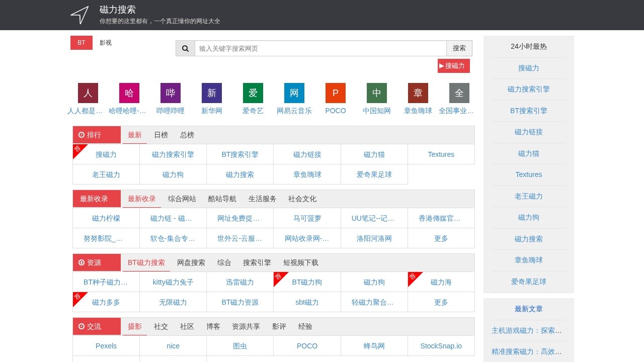Open the Pexels link
Screen dimensions: 644x362
tap(106, 346)
